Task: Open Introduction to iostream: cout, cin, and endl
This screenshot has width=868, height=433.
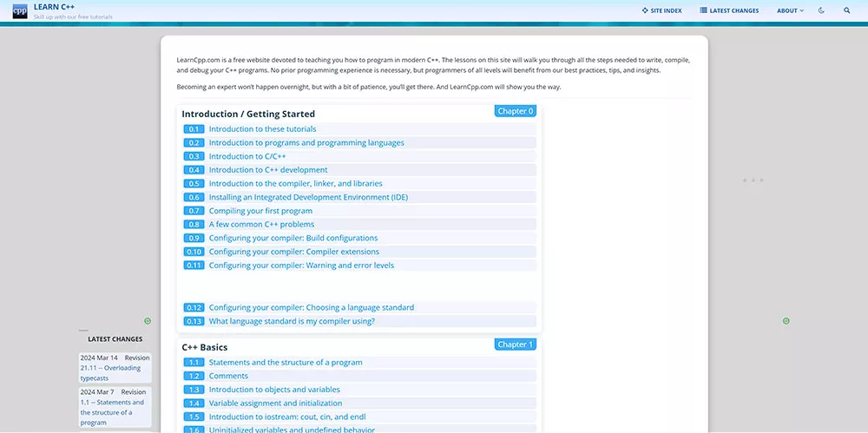Action: click(287, 417)
